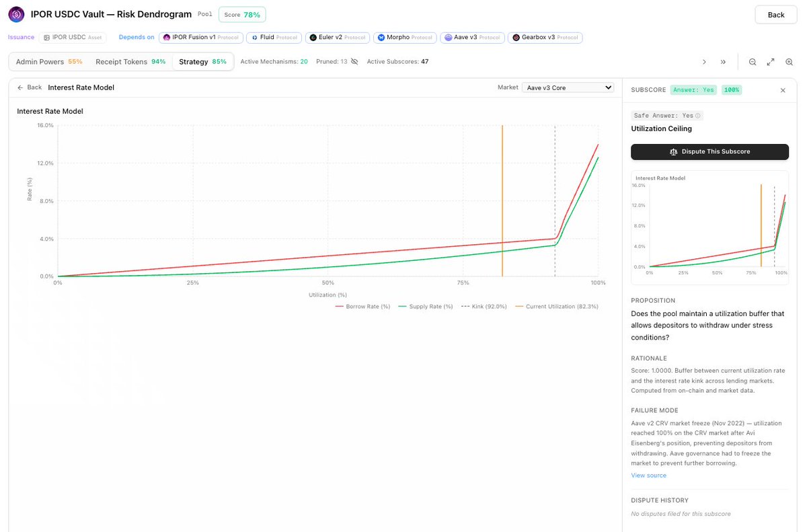Switch to the Admin Powers tab
The height and width of the screenshot is (532, 807).
pos(49,62)
